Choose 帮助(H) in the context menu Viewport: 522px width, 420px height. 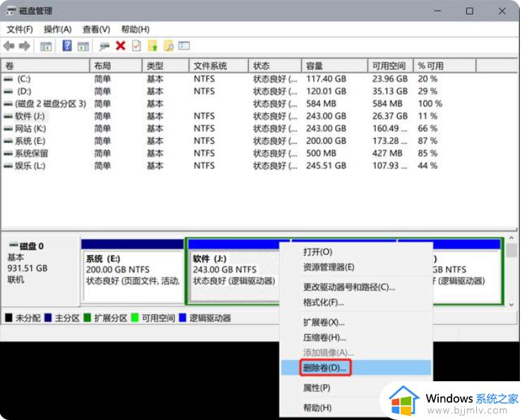coord(356,408)
